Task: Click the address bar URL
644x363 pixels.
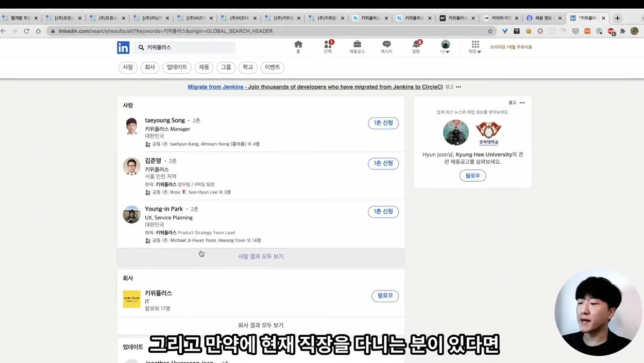Action: pyautogui.click(x=165, y=31)
